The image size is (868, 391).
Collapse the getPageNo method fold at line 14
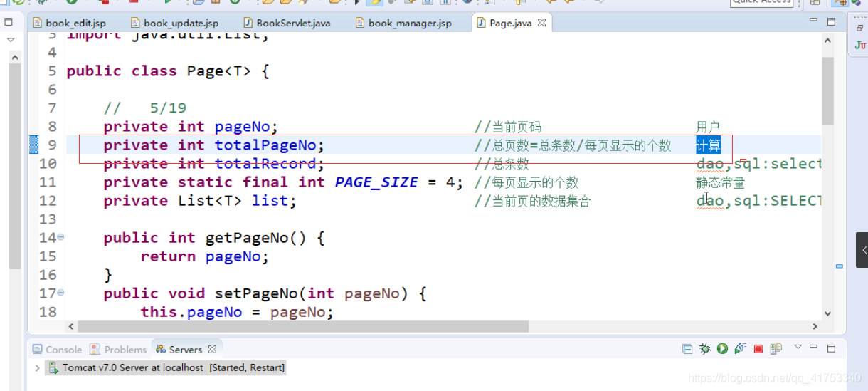(60, 237)
